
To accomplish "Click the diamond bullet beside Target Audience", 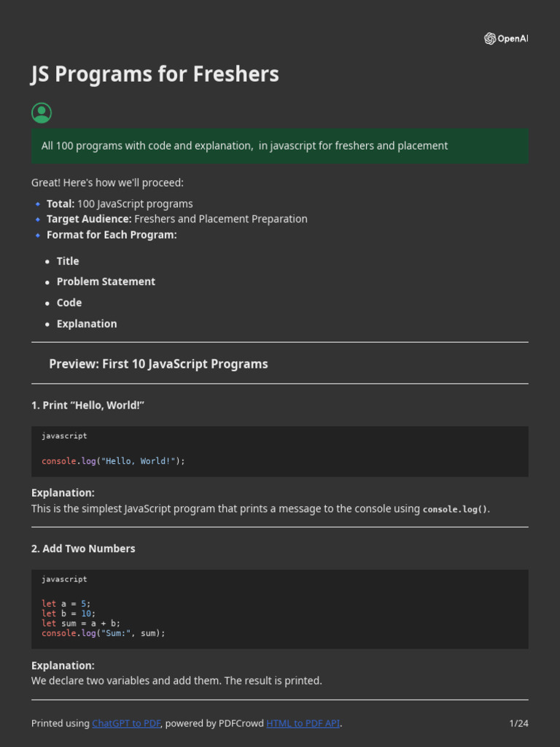I will (38, 219).
